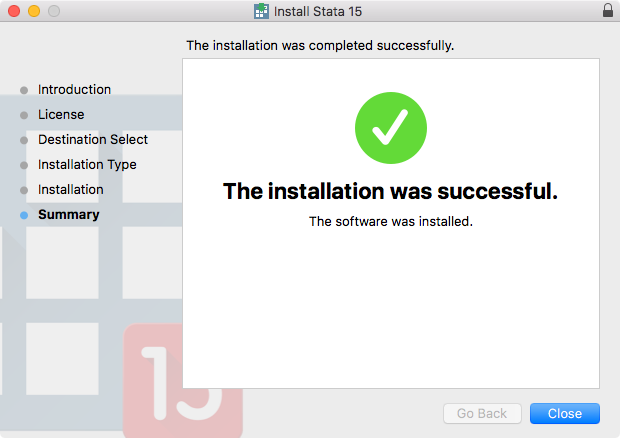Click the 'Install Stata 15' window title
Viewport: 620px width, 438px height.
point(318,11)
